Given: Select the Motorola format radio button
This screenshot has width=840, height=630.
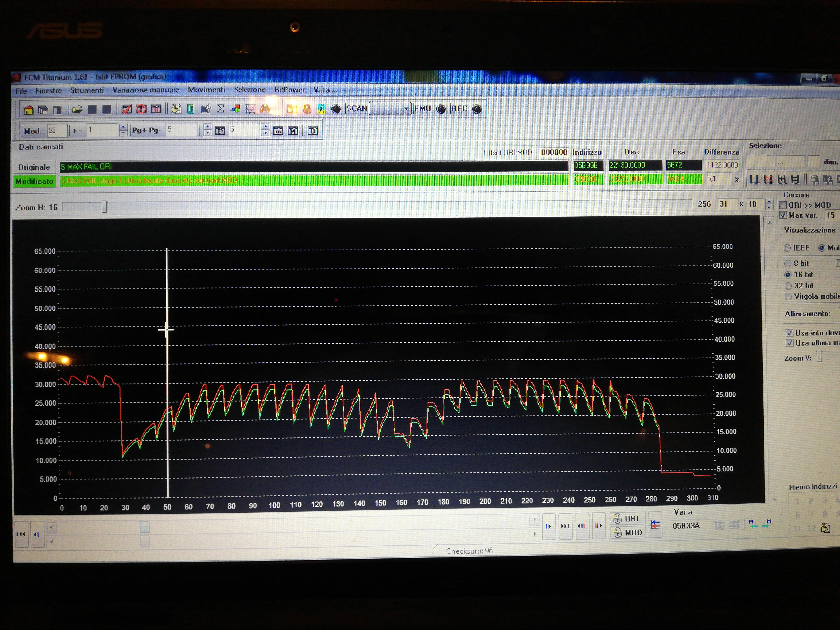Looking at the screenshot, I should (822, 248).
